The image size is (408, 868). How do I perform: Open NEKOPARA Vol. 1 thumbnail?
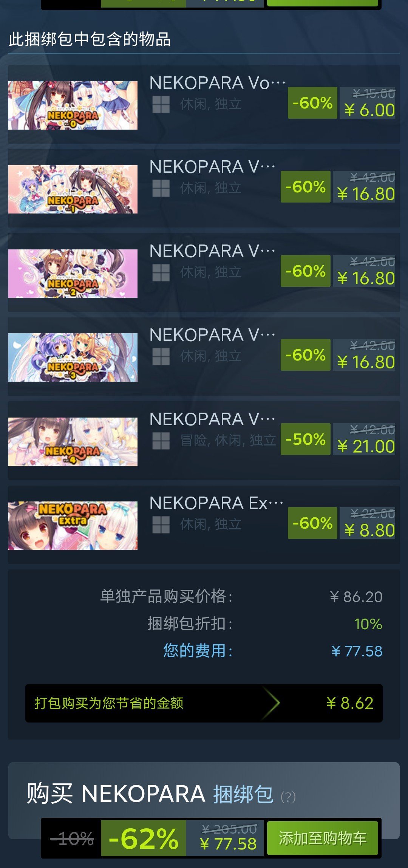(x=73, y=189)
